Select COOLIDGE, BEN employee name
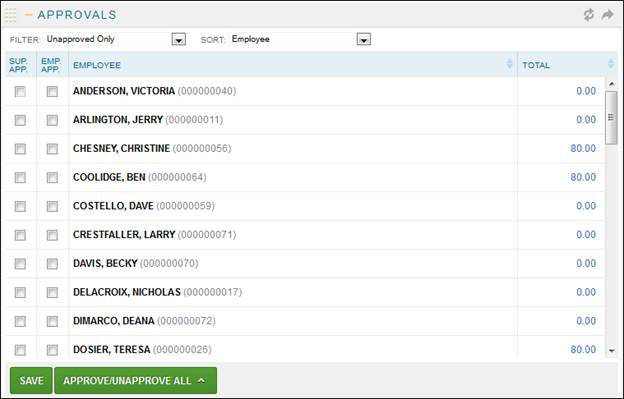 [x=109, y=177]
